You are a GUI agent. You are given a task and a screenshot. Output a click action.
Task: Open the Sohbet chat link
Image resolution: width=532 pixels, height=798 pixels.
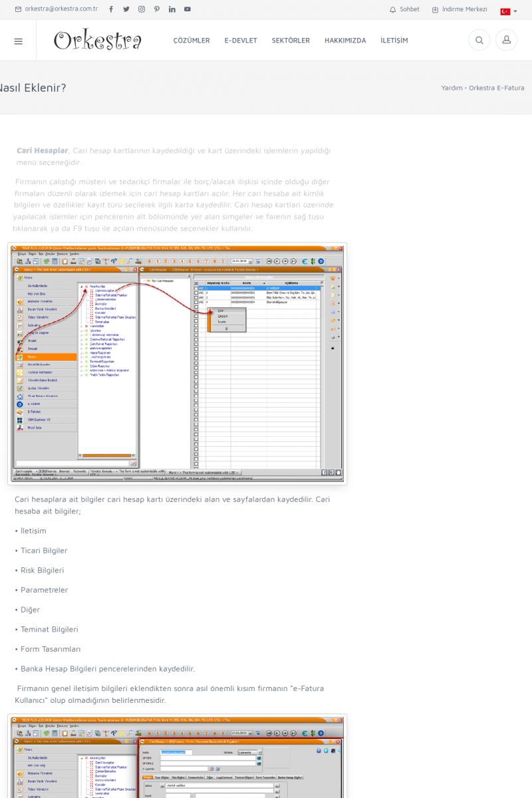pyautogui.click(x=404, y=9)
